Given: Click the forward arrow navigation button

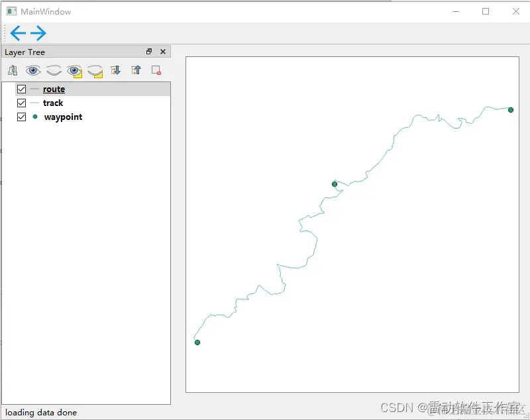Looking at the screenshot, I should tap(38, 32).
